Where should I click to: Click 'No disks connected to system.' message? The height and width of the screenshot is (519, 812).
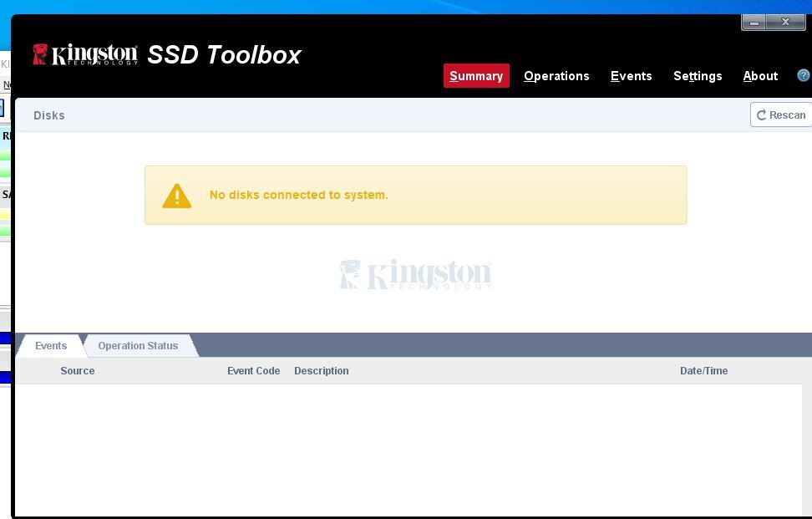click(298, 195)
